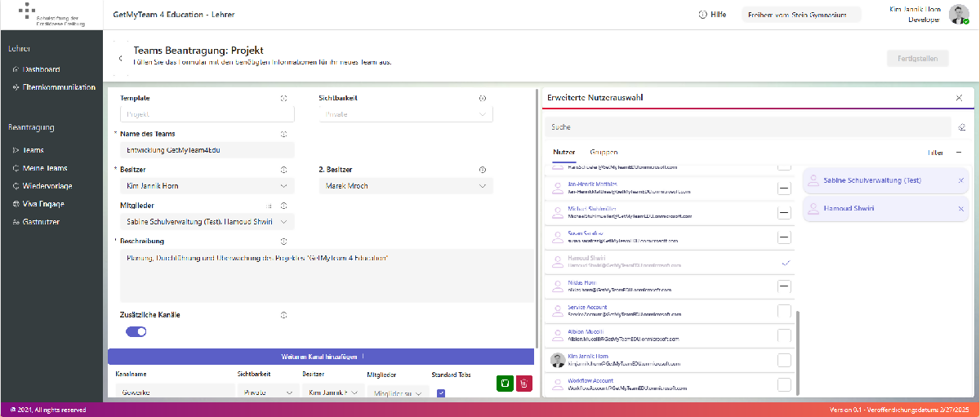Viewport: 980px width, 417px height.
Task: Open the Sichtbarkeit Private dropdown
Action: pos(406,114)
